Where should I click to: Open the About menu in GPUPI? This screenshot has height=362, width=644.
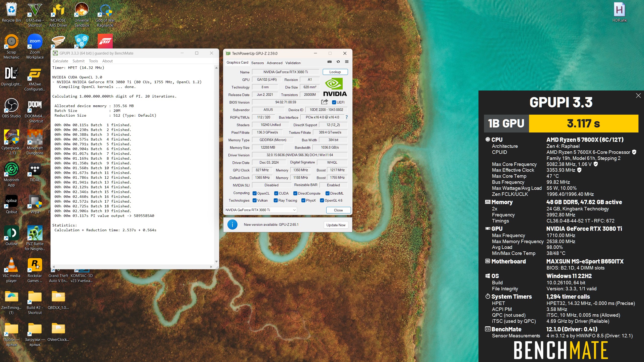[107, 61]
